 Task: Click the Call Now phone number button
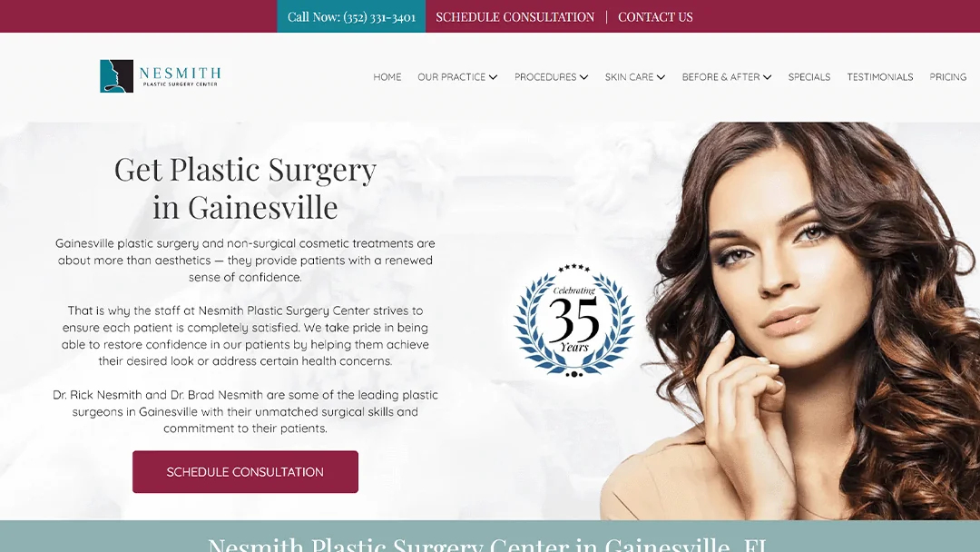point(351,16)
